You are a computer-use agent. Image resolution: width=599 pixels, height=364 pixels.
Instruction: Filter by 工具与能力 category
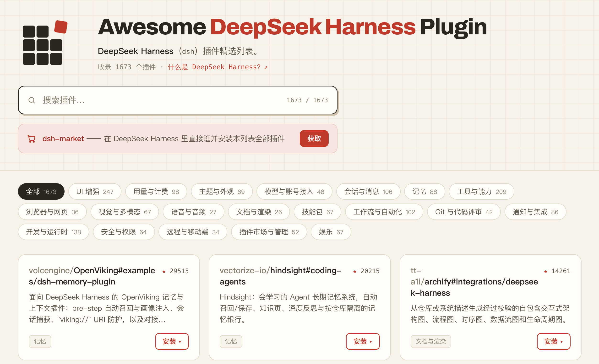(482, 192)
